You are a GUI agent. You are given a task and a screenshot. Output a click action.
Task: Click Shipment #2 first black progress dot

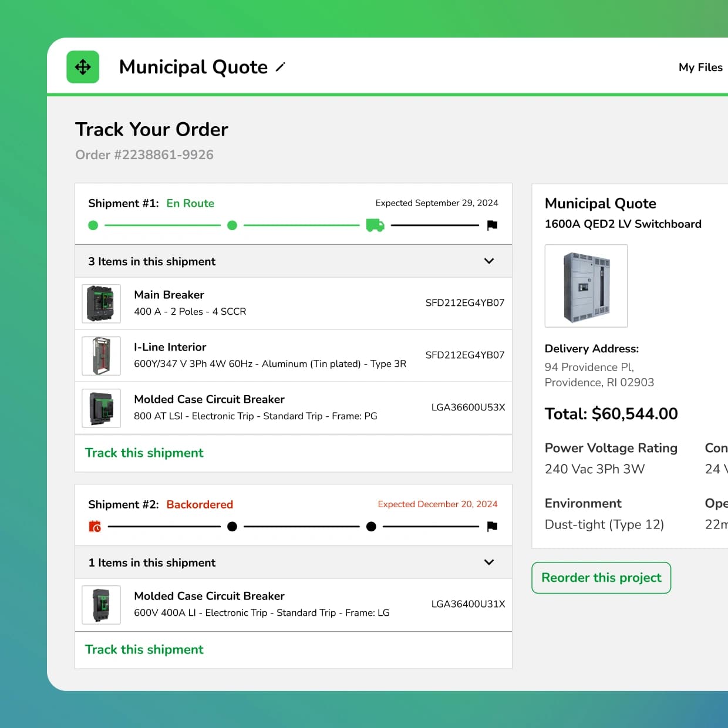click(x=232, y=526)
